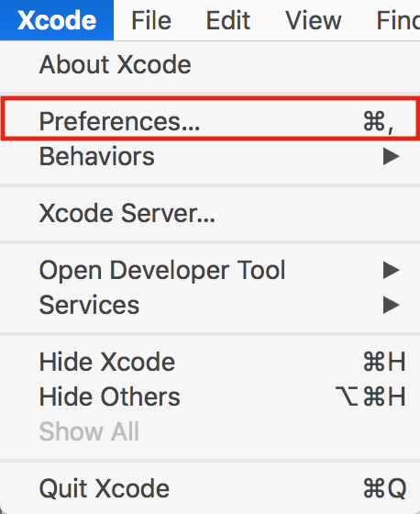Open the File menu
Viewport: 420px width, 514px height.
[x=151, y=20]
